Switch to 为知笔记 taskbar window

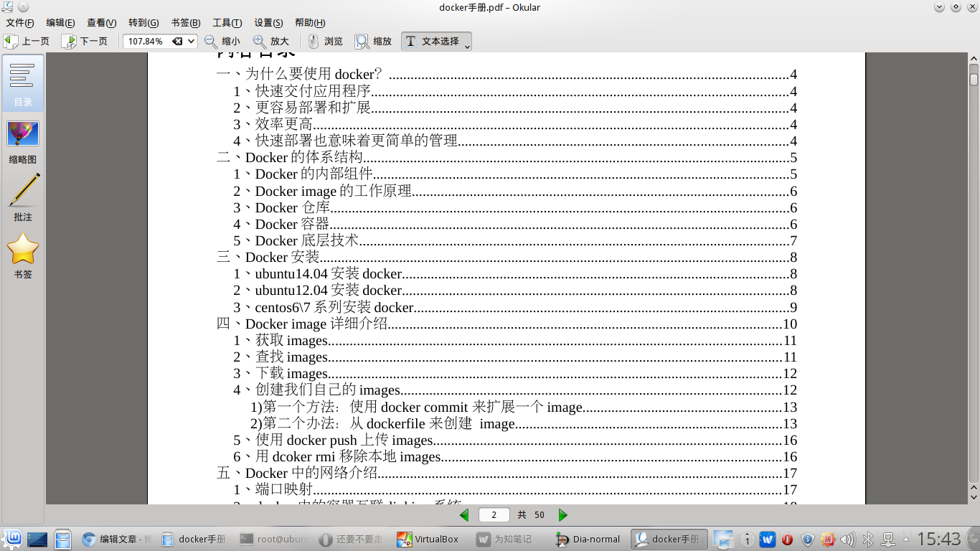pyautogui.click(x=511, y=539)
